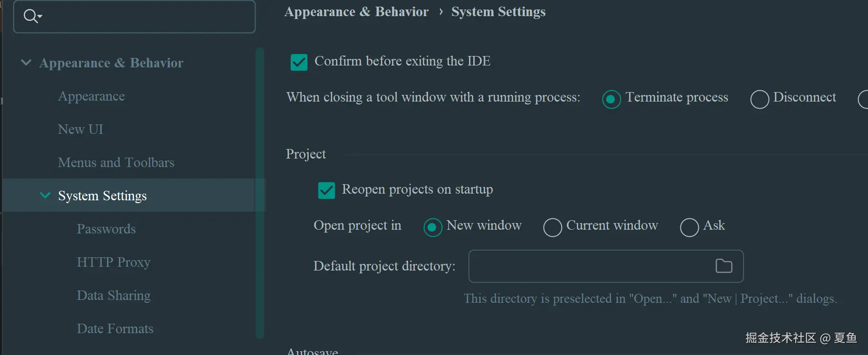Viewport: 868px width, 355px height.
Task: Open Passwords settings page
Action: 106,229
